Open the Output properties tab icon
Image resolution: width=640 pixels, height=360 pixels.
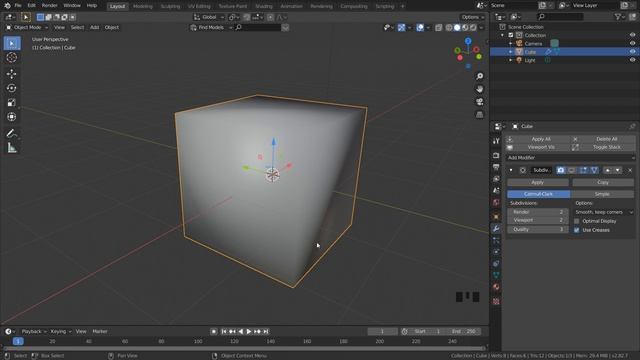496,167
